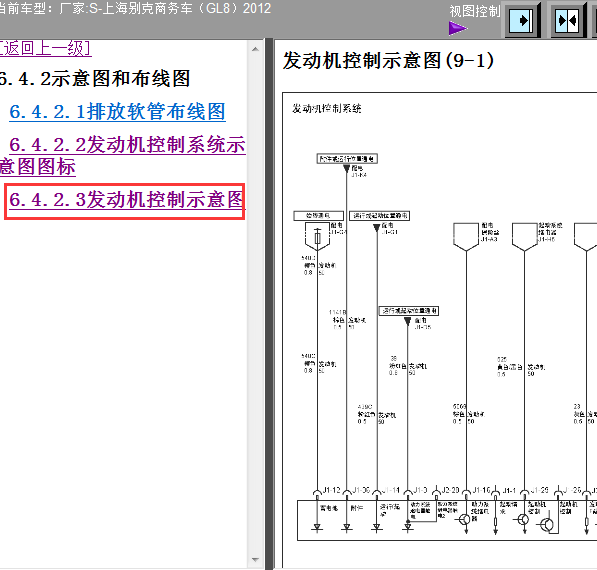Click the view control split-panes icon
Screen dimensions: 597x570
pyautogui.click(x=568, y=21)
